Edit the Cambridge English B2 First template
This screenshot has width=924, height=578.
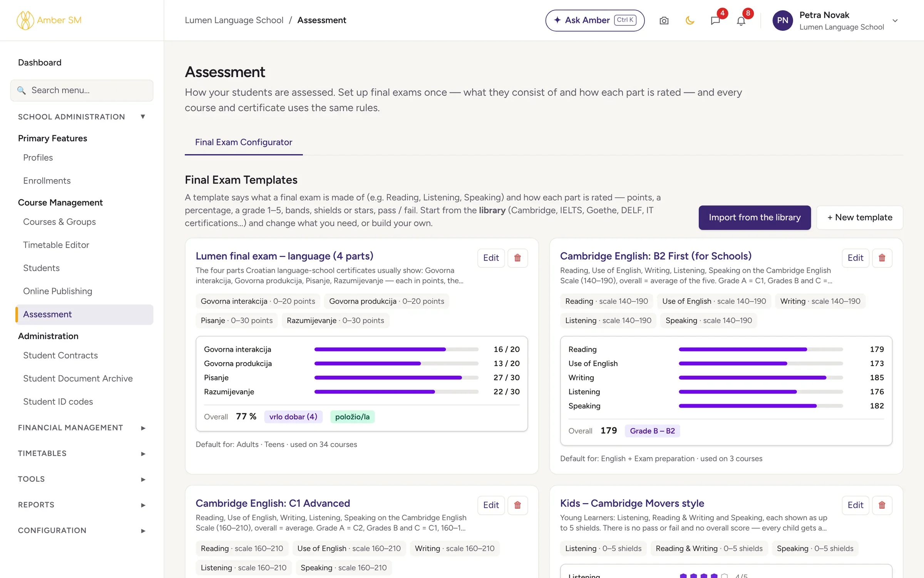[x=855, y=258]
